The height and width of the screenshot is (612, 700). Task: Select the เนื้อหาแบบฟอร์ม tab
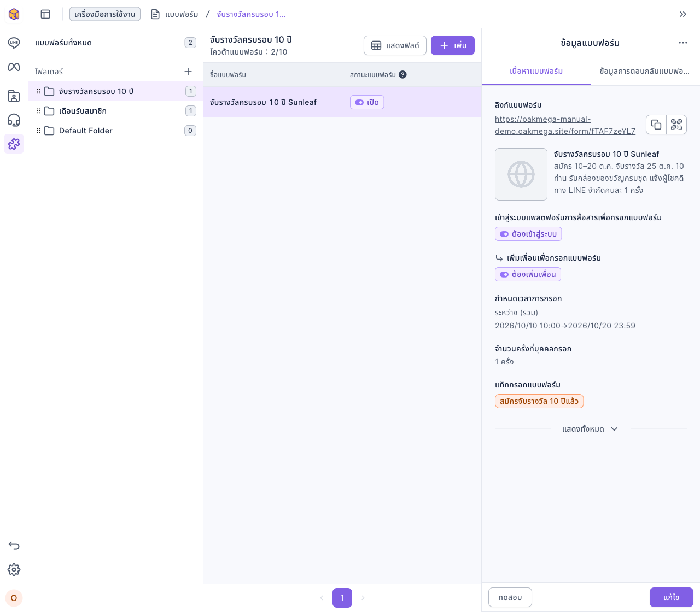pos(536,71)
